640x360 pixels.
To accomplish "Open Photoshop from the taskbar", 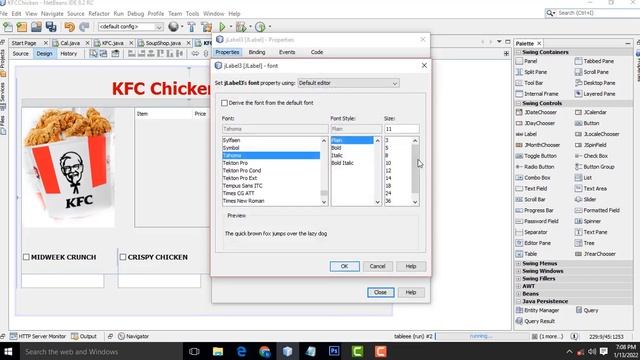I will 334,351.
